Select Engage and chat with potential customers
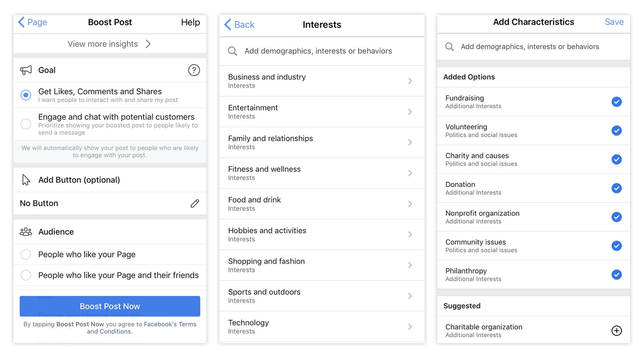This screenshot has height=358, width=644. [26, 124]
